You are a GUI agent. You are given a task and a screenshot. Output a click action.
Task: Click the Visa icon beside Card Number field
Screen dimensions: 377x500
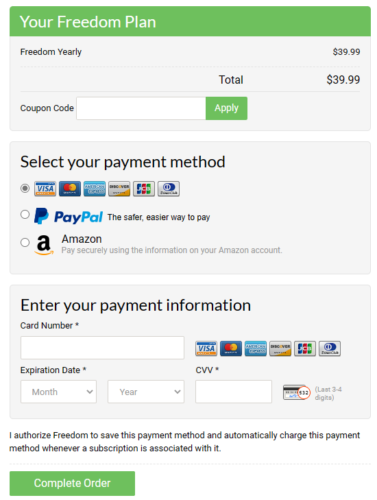[x=206, y=349]
